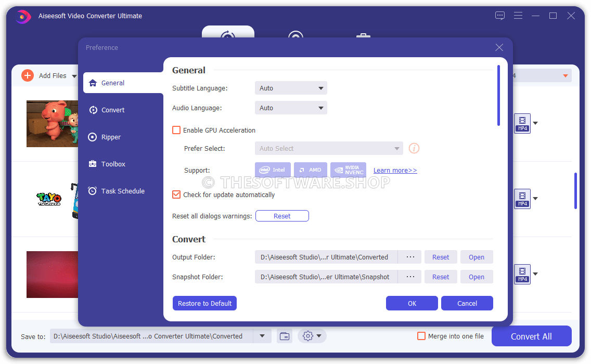Browse for Output Folder with the ellipsis button
This screenshot has width=591, height=364.
click(410, 257)
